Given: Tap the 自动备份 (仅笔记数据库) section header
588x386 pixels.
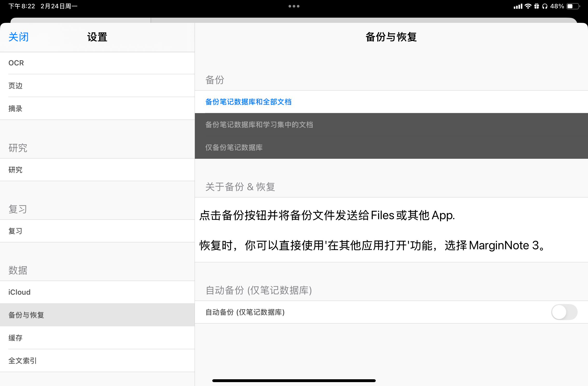Looking at the screenshot, I should point(259,290).
